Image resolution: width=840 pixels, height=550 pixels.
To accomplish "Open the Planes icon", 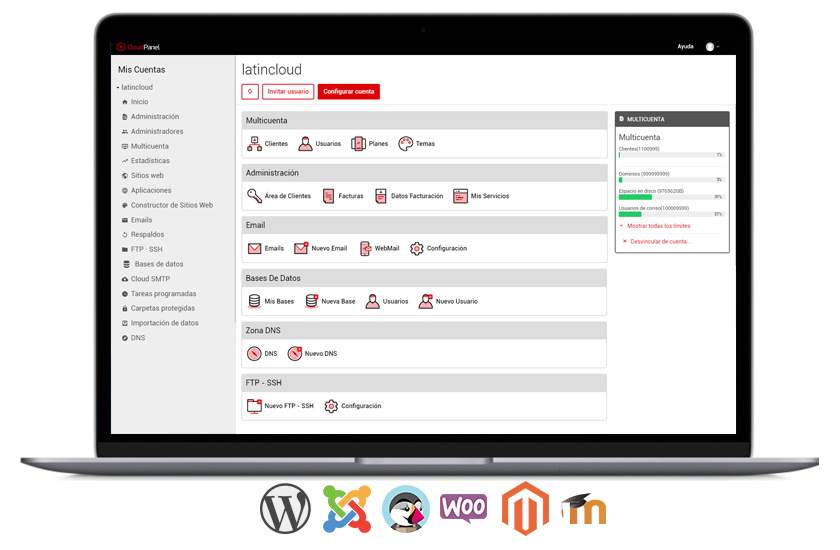I will point(358,144).
